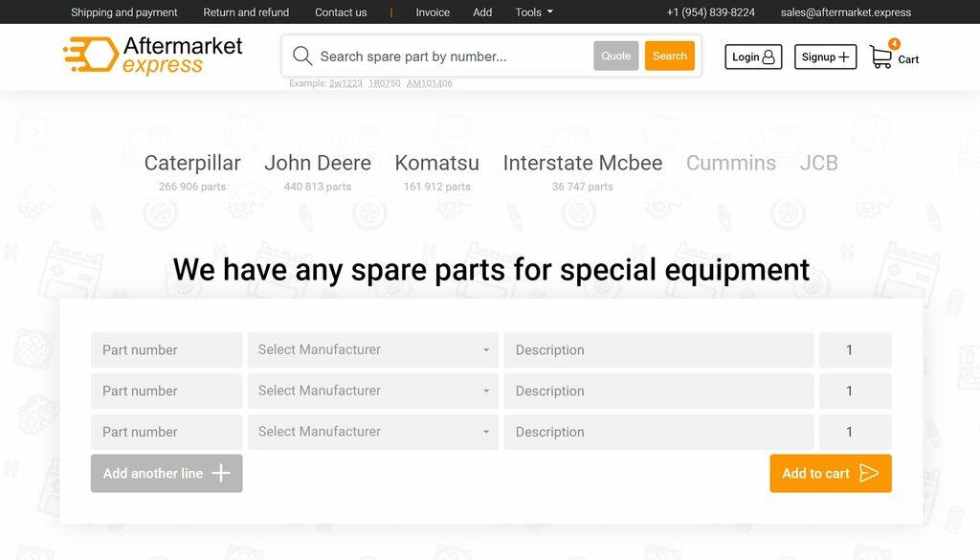This screenshot has height=560, width=980.
Task: Select the Caterpillar brand link
Action: [x=192, y=164]
